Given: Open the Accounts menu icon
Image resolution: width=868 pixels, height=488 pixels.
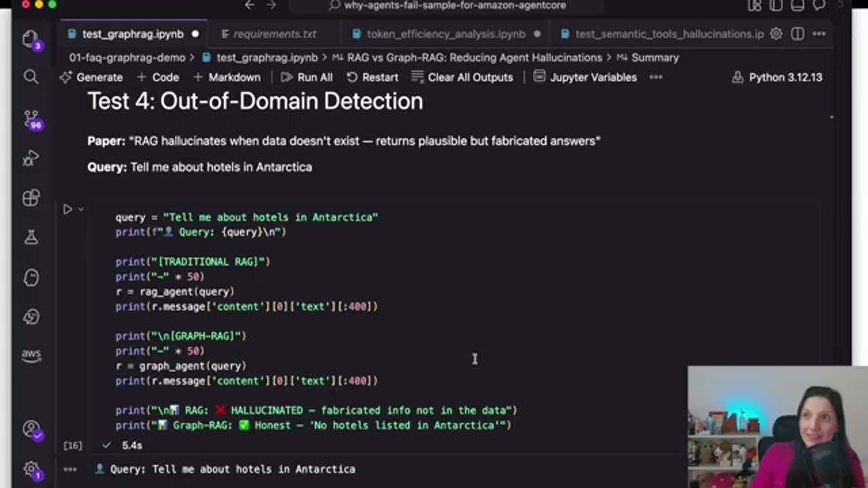Looking at the screenshot, I should (31, 429).
